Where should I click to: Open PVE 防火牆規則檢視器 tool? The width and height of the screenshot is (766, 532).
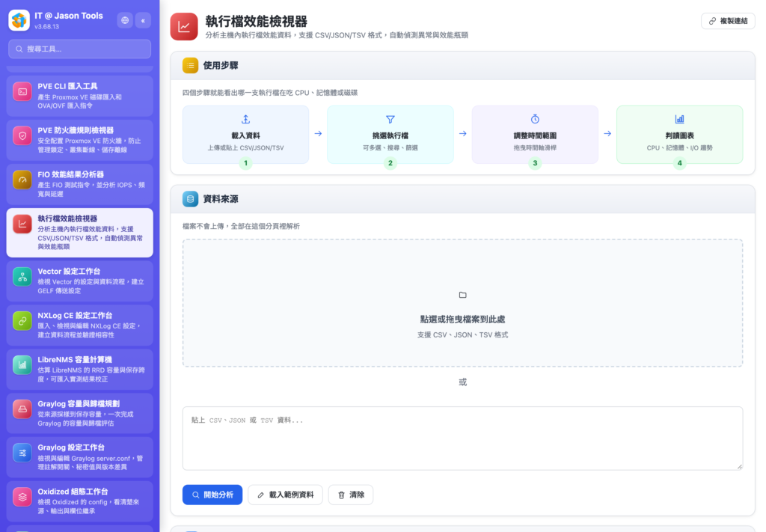tap(79, 140)
